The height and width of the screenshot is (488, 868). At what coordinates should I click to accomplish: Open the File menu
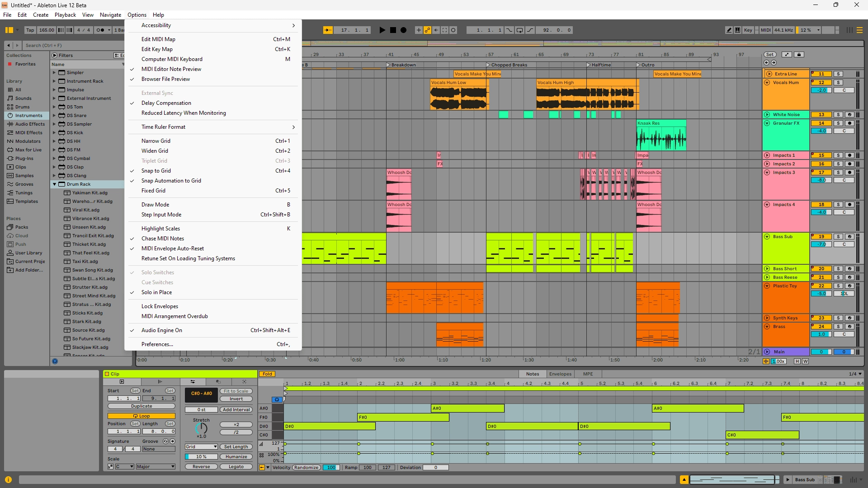click(7, 15)
